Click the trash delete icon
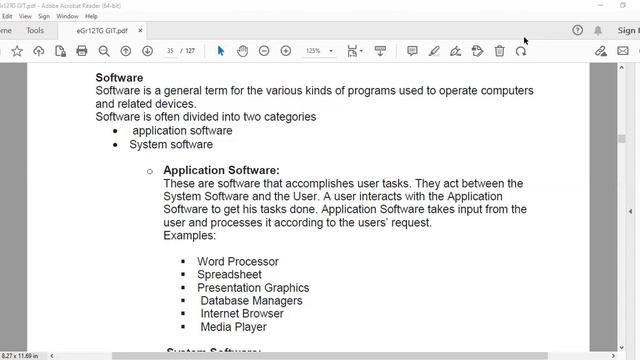Viewport: 640px width, 360px height. [x=499, y=51]
